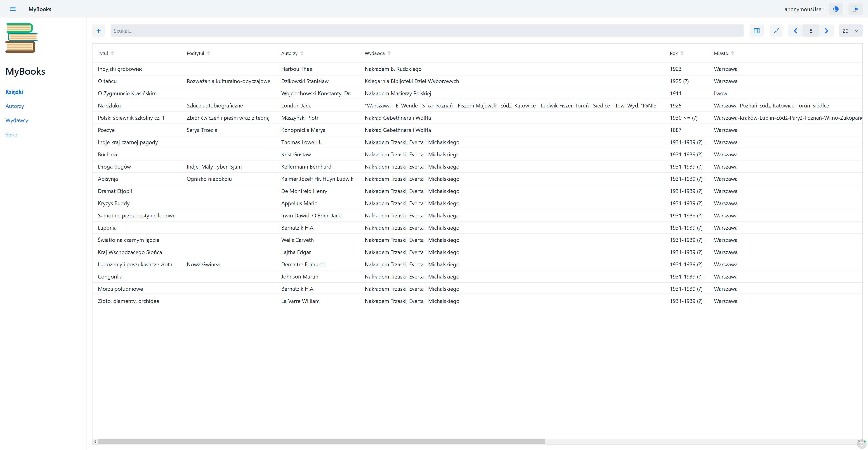Click the stacked books logo

[21, 38]
